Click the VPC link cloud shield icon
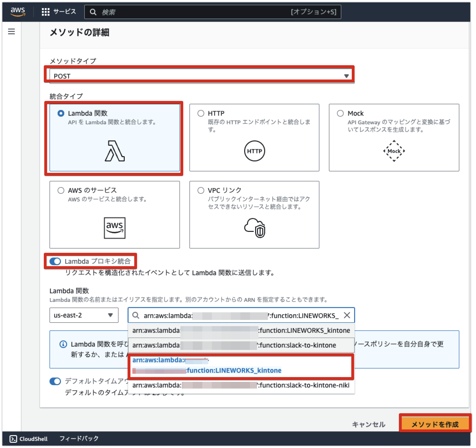The height and width of the screenshot is (448, 476). pyautogui.click(x=254, y=227)
